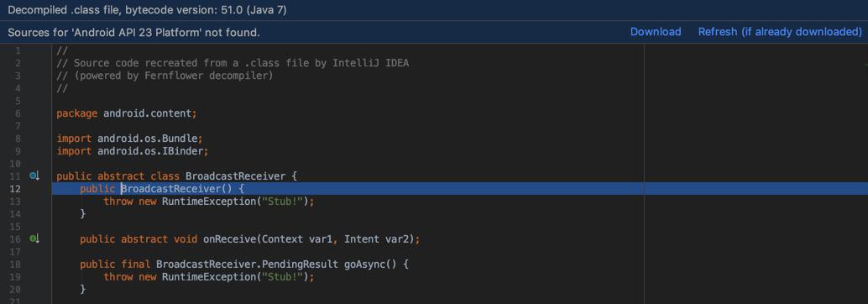Click Refresh (if already downloaded) link
Image resolution: width=868 pixels, height=304 pixels.
[780, 32]
